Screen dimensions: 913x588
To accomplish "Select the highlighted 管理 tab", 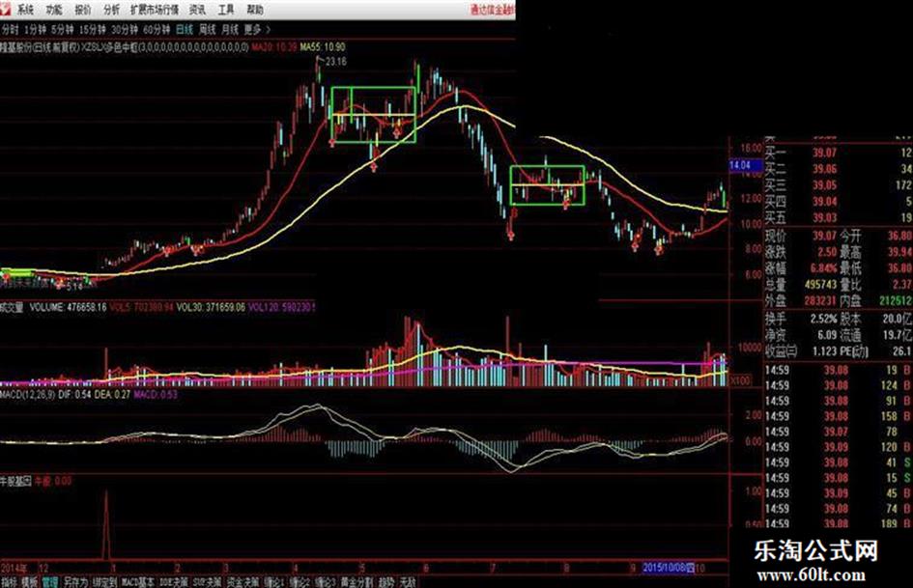I will [50, 582].
